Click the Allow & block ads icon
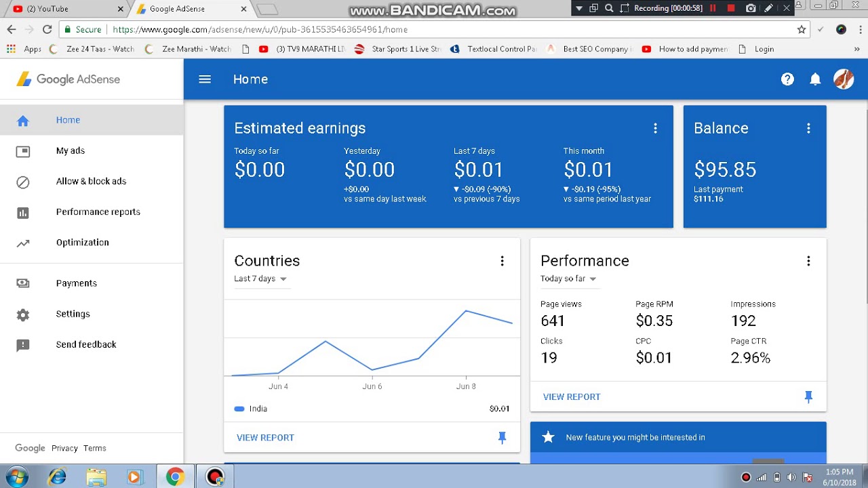The height and width of the screenshot is (488, 868). click(23, 182)
